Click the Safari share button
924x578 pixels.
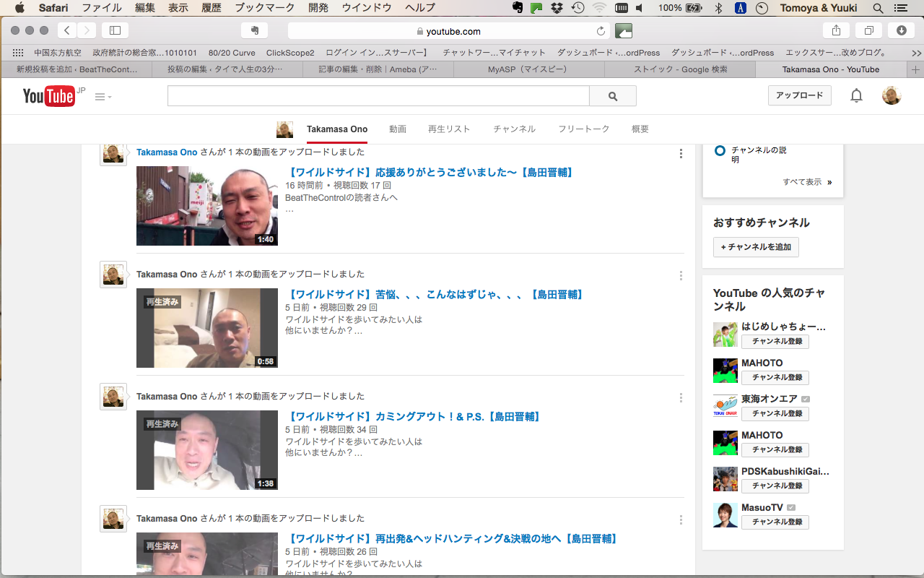(837, 30)
